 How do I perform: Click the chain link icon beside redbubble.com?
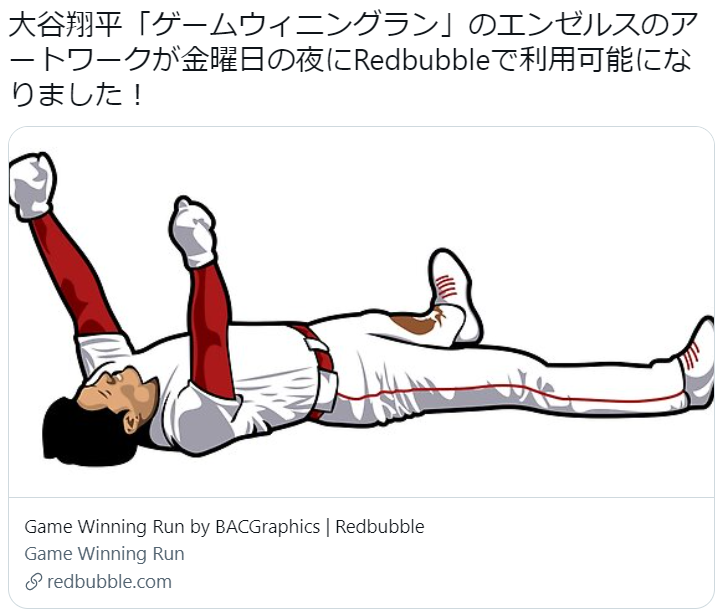[x=34, y=582]
